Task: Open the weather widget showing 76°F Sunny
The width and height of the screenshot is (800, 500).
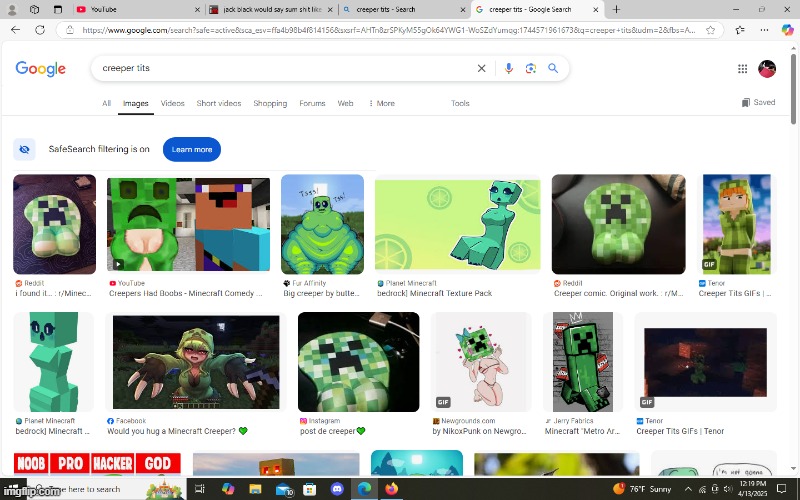Action: [642, 489]
